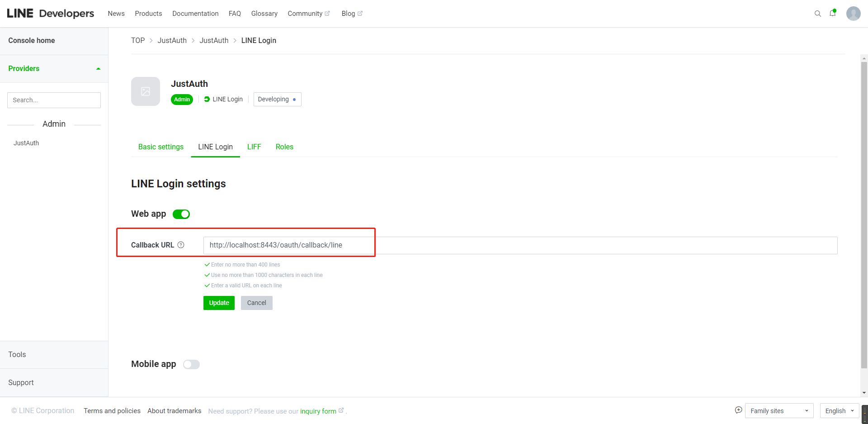Open Products in the top menu
Viewport: 868px width, 424px height.
[148, 14]
